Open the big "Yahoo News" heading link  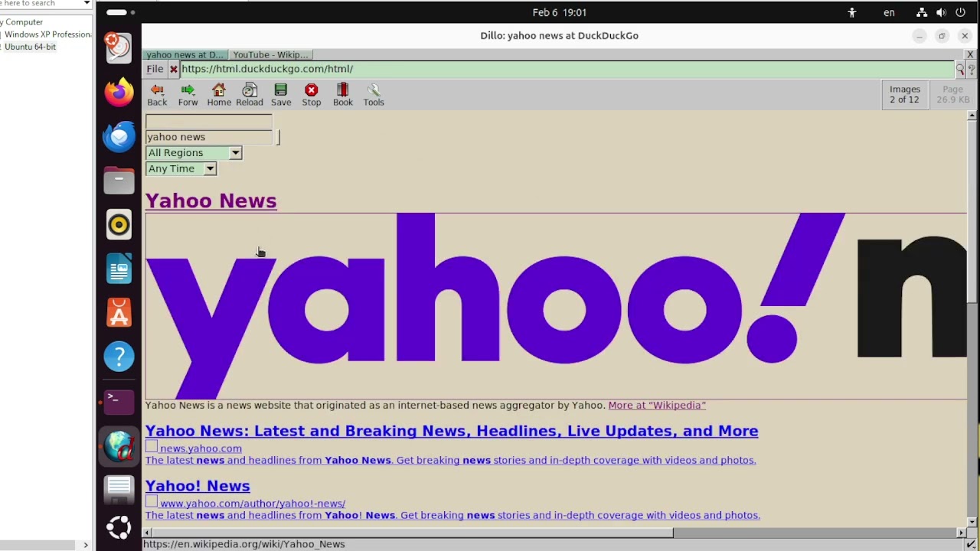(x=211, y=201)
